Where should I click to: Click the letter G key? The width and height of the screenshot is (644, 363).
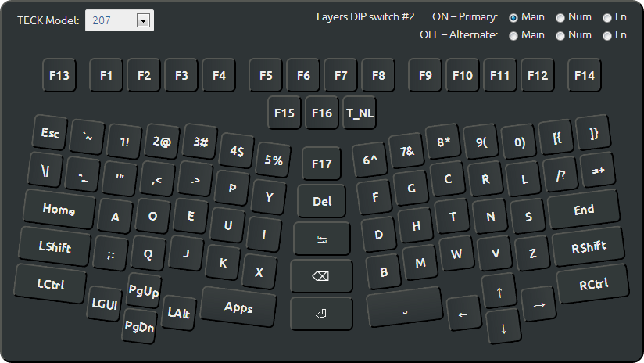click(x=411, y=188)
